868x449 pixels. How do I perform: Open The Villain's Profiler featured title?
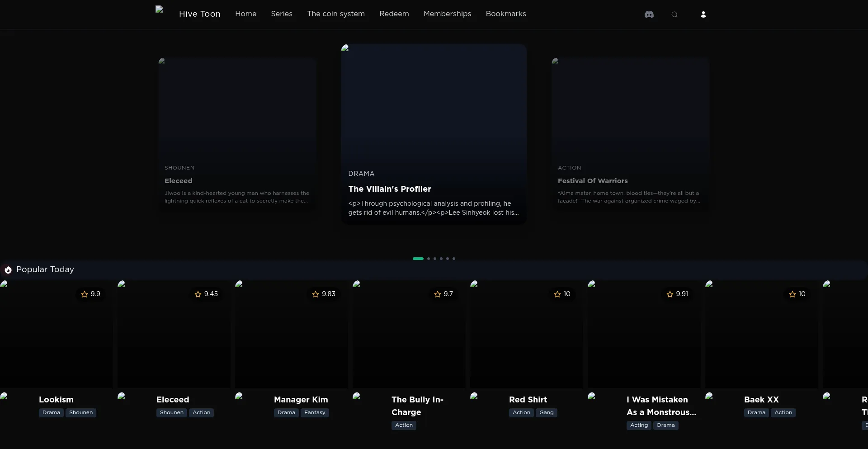click(389, 189)
